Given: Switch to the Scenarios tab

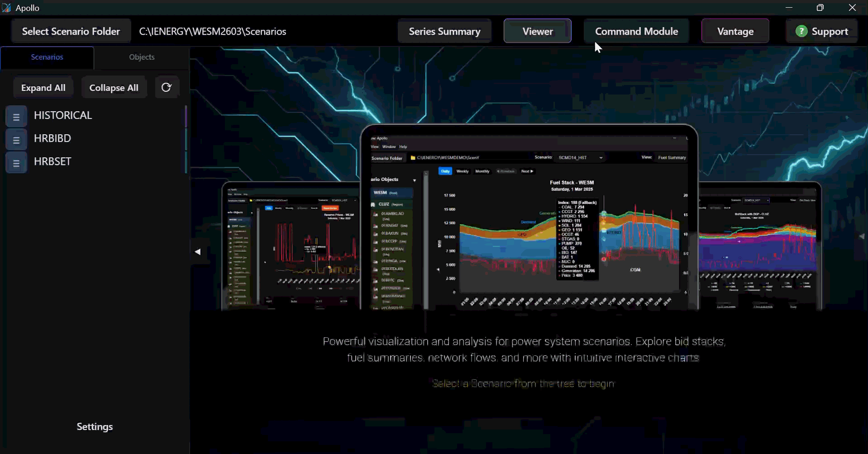Looking at the screenshot, I should coord(47,57).
